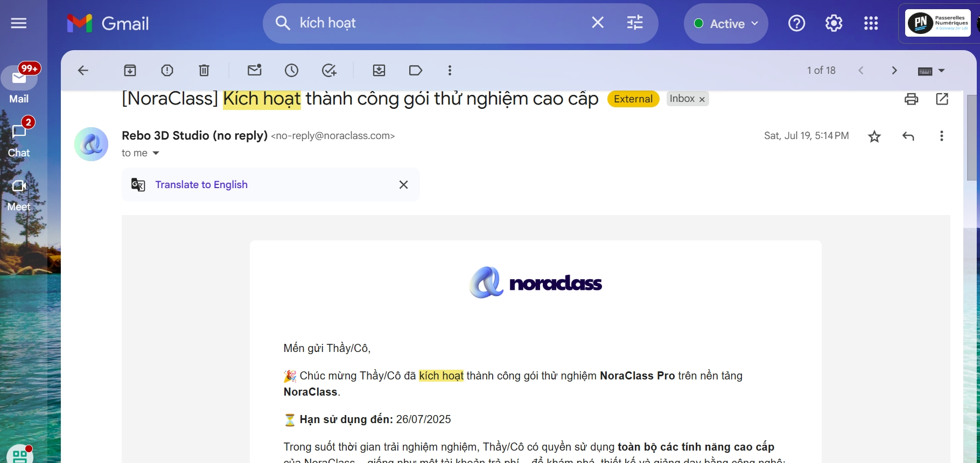The image size is (980, 463).
Task: Move the email to Inbox icon
Action: point(379,71)
